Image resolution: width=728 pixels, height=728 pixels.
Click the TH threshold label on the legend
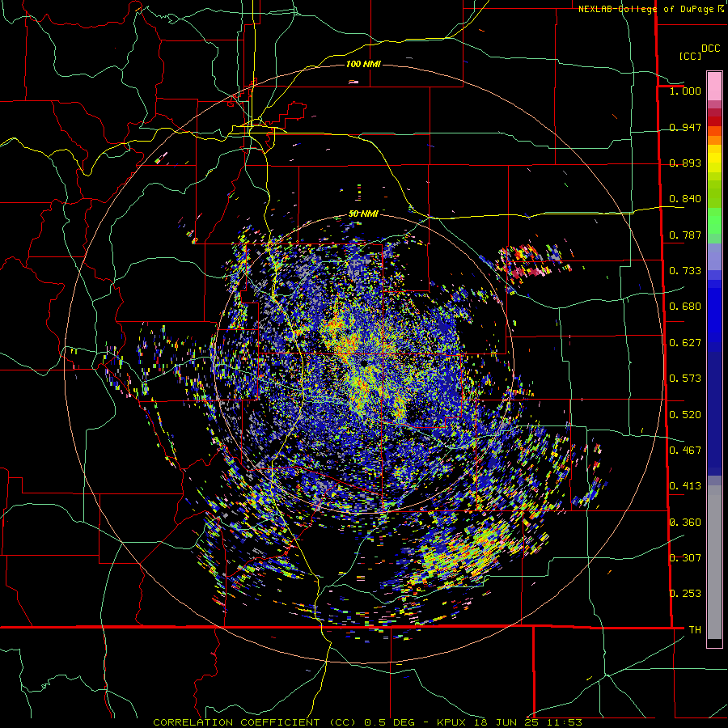click(695, 630)
